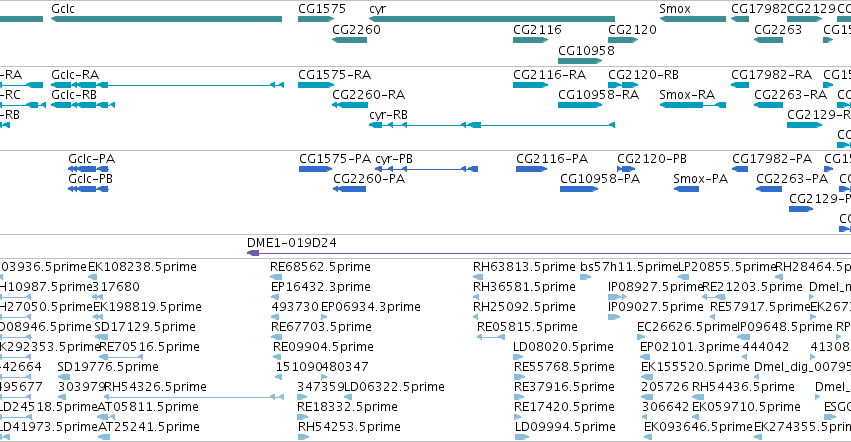Click the EP16432.3prime EST label
This screenshot has width=851, height=442.
coord(320,287)
